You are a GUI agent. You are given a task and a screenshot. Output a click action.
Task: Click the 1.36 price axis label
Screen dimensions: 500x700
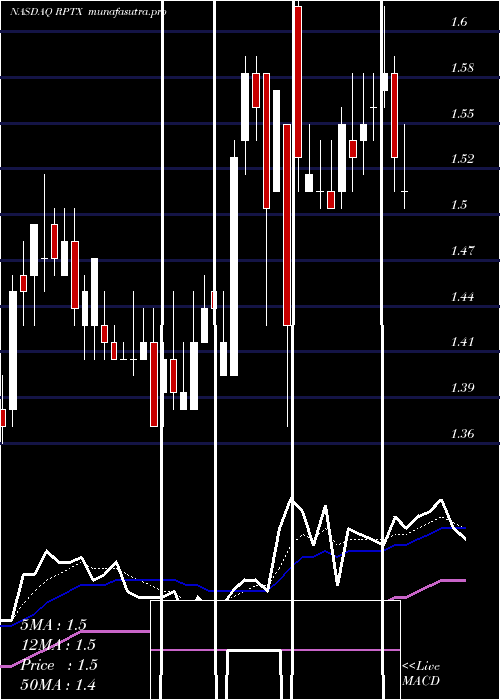tap(462, 433)
